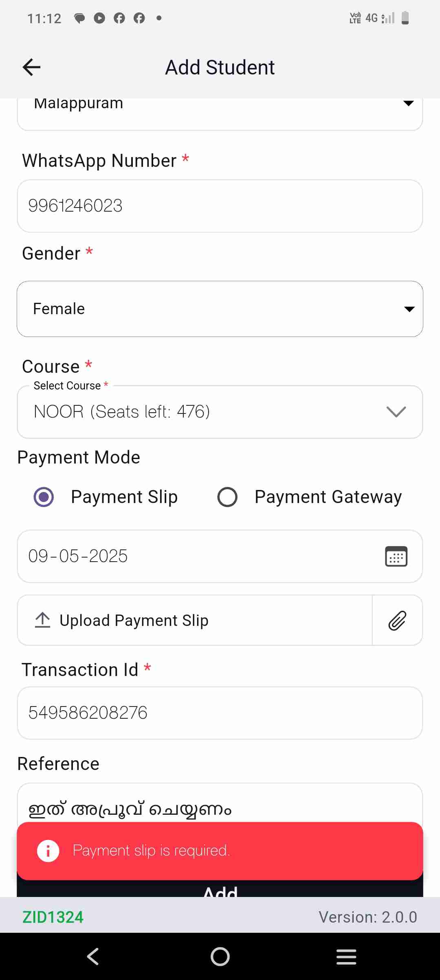Select Payment Slip radio option
This screenshot has width=440, height=980.
44,497
